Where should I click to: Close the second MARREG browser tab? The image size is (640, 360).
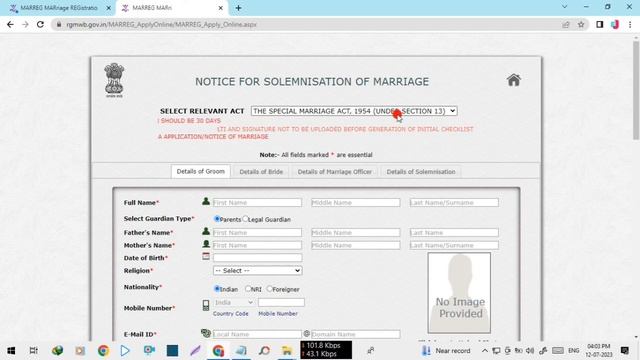[220, 8]
